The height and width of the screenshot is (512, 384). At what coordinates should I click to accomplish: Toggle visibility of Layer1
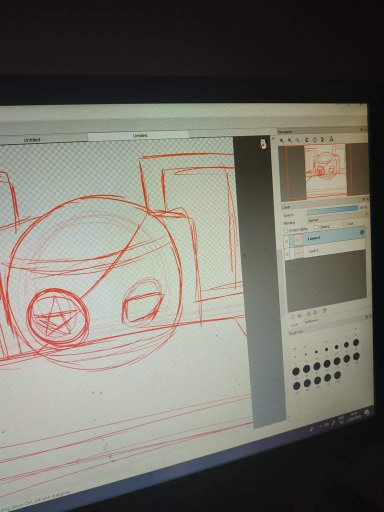[x=287, y=254]
